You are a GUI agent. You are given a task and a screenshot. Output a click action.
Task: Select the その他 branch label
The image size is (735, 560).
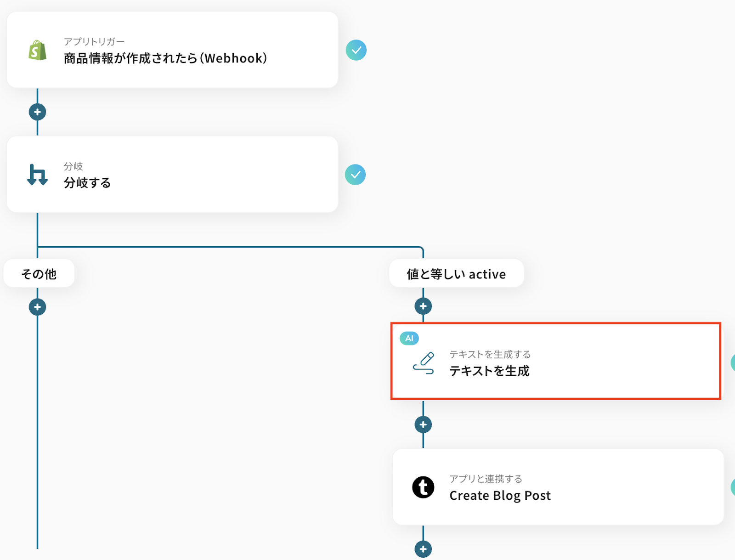39,274
